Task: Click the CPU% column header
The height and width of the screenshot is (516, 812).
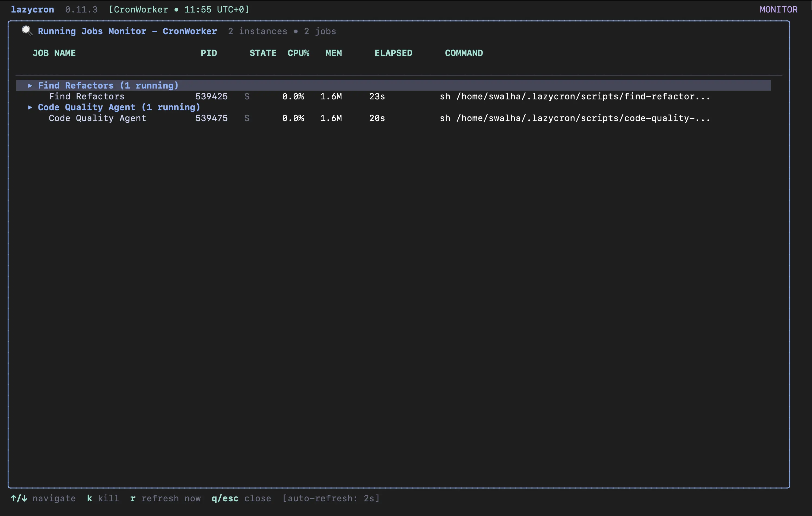Action: (298, 53)
